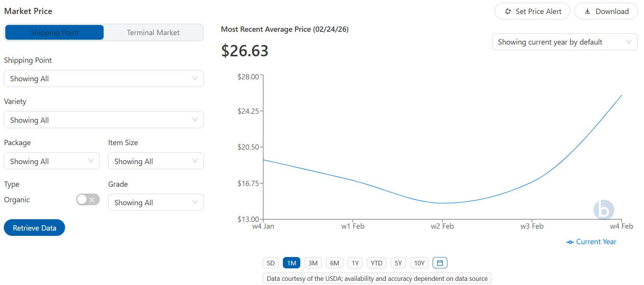
Task: Choose the YTD time range
Action: point(376,263)
